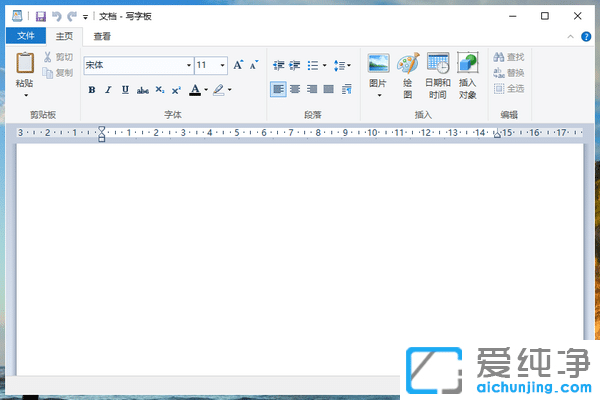Click Insert object (插入对象)
Image resolution: width=600 pixels, height=400 pixels.
click(x=468, y=75)
